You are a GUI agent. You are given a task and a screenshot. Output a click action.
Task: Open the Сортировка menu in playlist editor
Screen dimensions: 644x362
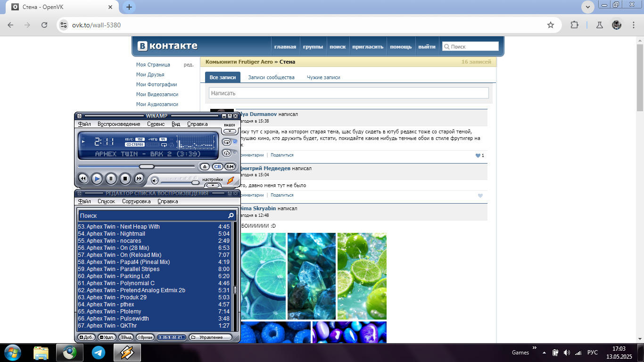tap(136, 201)
